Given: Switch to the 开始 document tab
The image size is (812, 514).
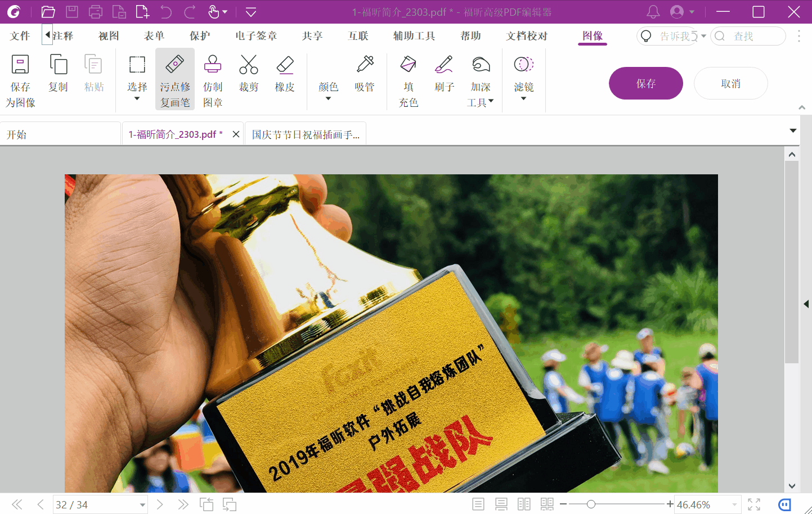Looking at the screenshot, I should click(x=60, y=134).
